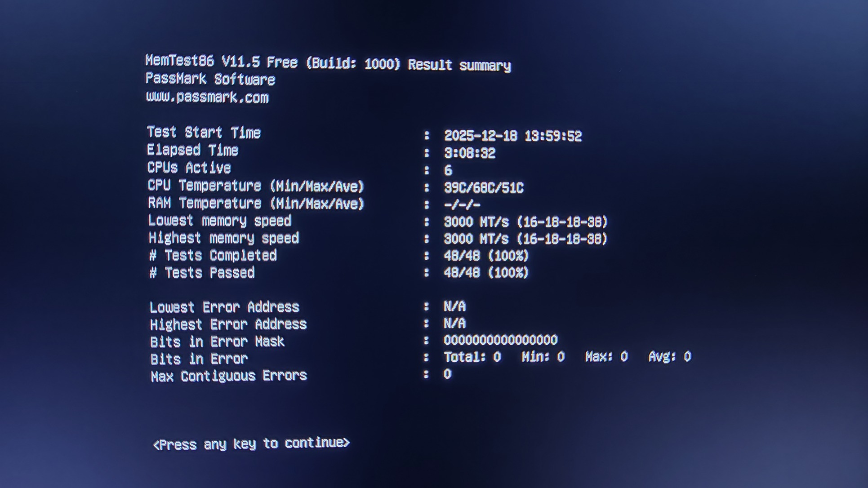Click the Total: 0 bits in error
The image size is (868, 488).
472,357
